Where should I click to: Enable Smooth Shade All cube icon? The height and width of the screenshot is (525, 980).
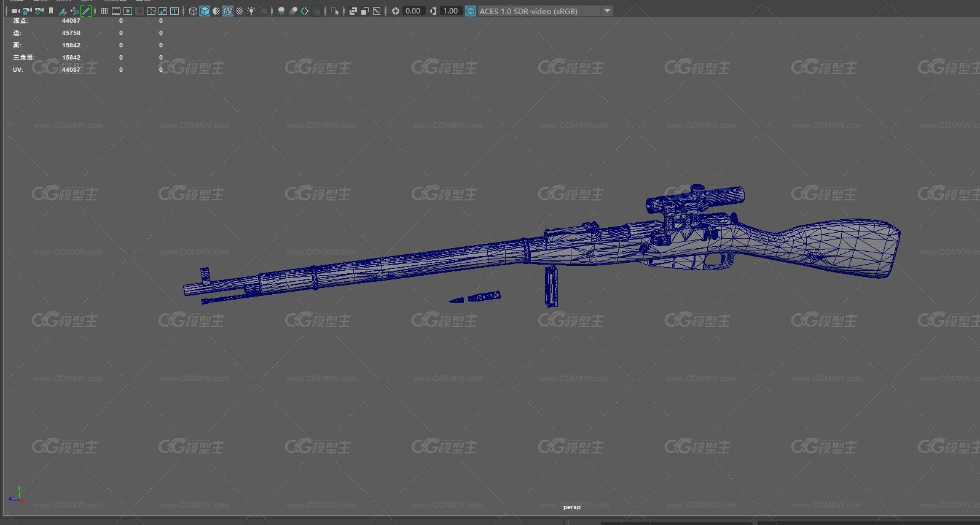205,11
